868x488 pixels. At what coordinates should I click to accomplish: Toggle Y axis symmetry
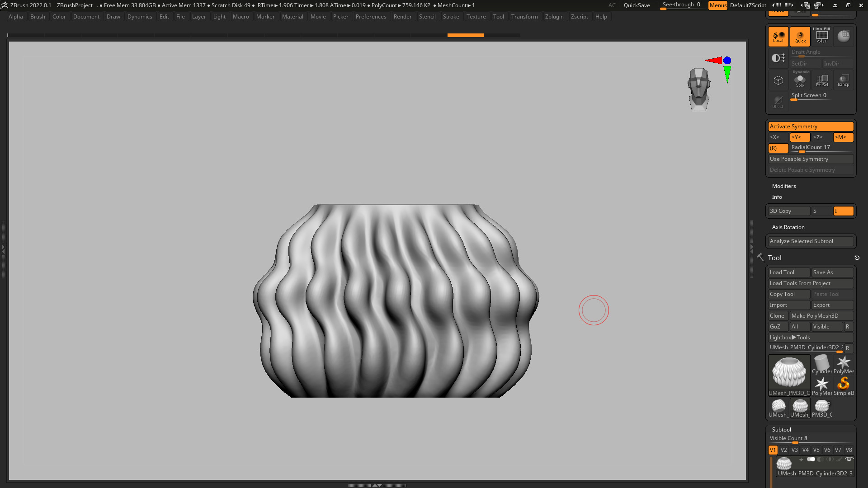pyautogui.click(x=800, y=137)
